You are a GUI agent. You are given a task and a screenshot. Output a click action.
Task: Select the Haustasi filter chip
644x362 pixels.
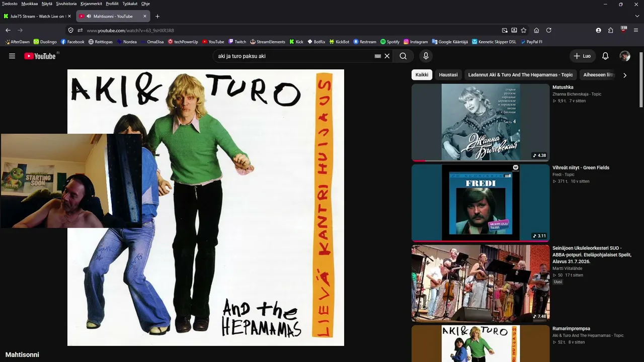448,75
